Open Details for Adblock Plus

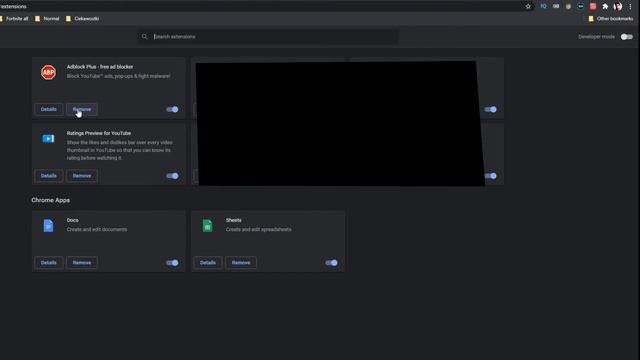pyautogui.click(x=49, y=109)
